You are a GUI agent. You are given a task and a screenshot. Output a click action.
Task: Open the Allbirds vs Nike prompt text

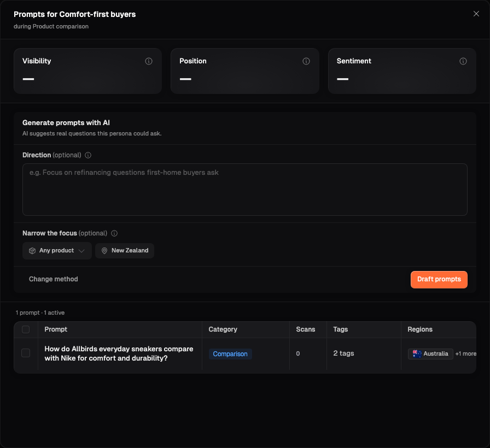click(x=119, y=353)
